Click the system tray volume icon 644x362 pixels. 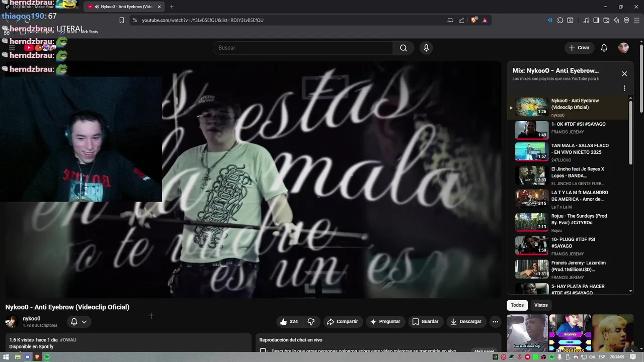(592, 357)
